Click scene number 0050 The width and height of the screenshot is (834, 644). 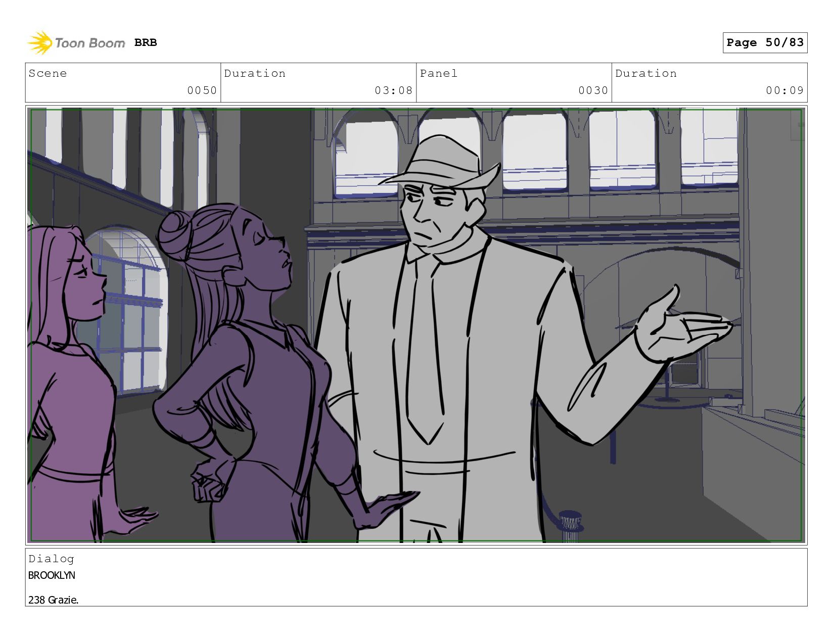(x=202, y=90)
